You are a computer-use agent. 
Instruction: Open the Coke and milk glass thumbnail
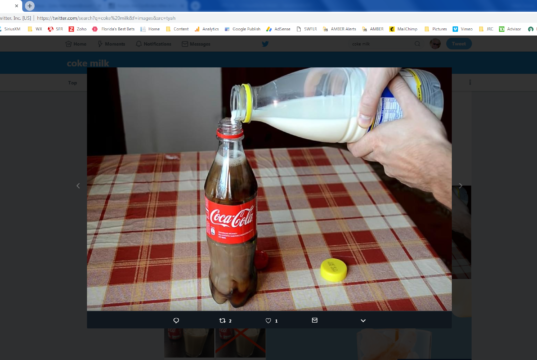[x=189, y=343]
